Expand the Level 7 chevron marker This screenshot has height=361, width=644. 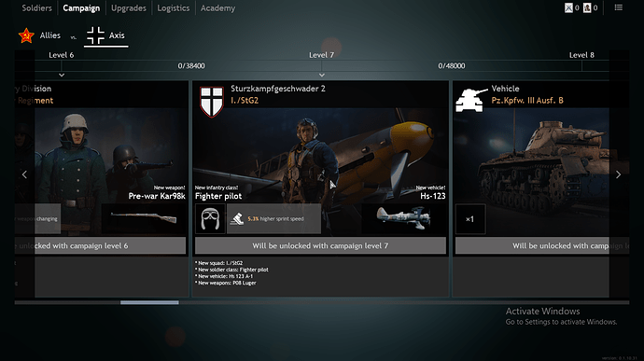[x=322, y=76]
